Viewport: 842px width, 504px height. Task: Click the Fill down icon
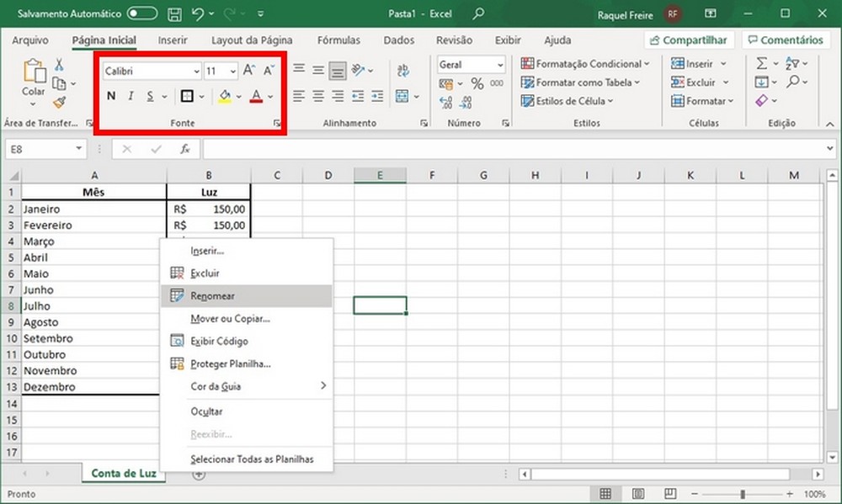pyautogui.click(x=761, y=82)
